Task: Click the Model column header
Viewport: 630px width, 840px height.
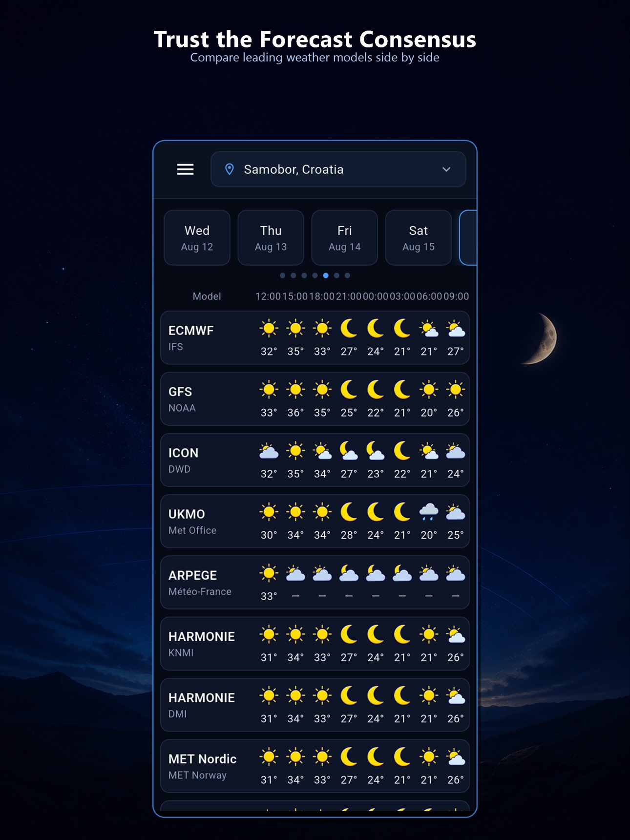Action: tap(207, 296)
